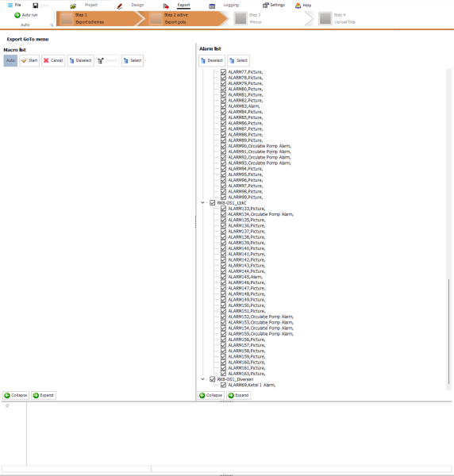Select the Step 2 Export goto icon
This screenshot has width=454, height=476.
coord(156,18)
